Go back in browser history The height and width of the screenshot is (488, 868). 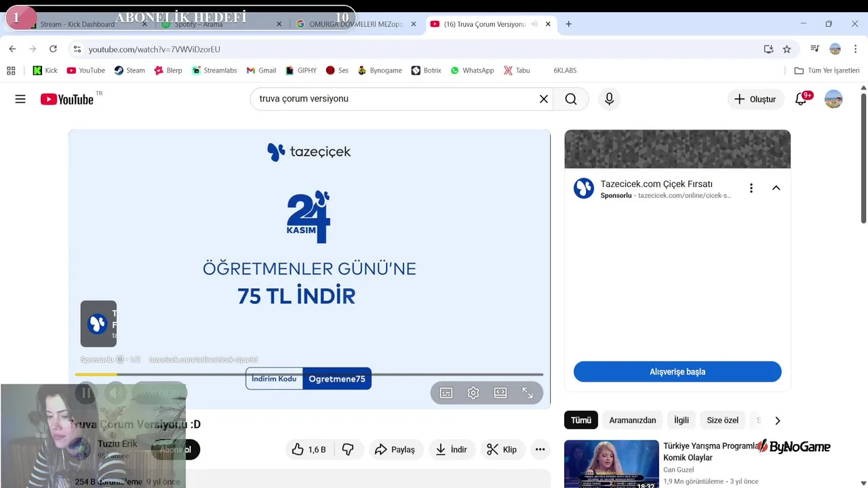pos(12,49)
